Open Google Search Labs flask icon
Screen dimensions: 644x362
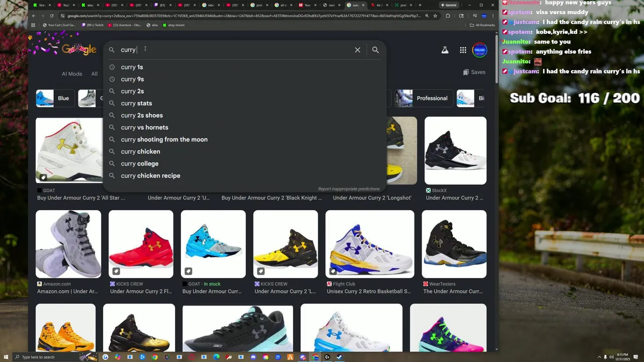click(x=445, y=50)
